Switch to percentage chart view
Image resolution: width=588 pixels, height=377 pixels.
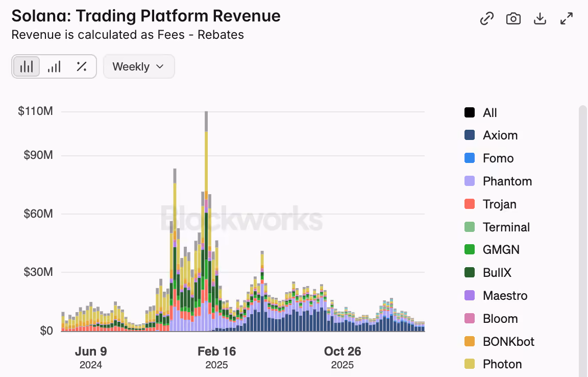pyautogui.click(x=82, y=66)
